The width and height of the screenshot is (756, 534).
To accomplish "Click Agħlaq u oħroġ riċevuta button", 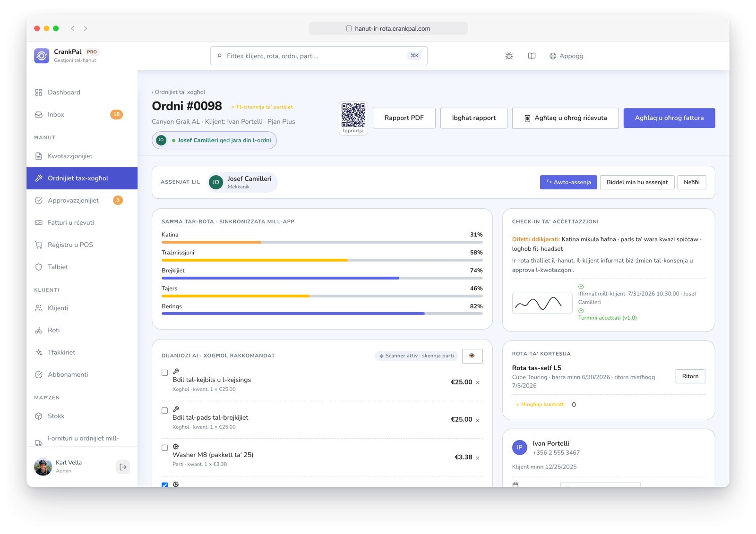I will (566, 118).
